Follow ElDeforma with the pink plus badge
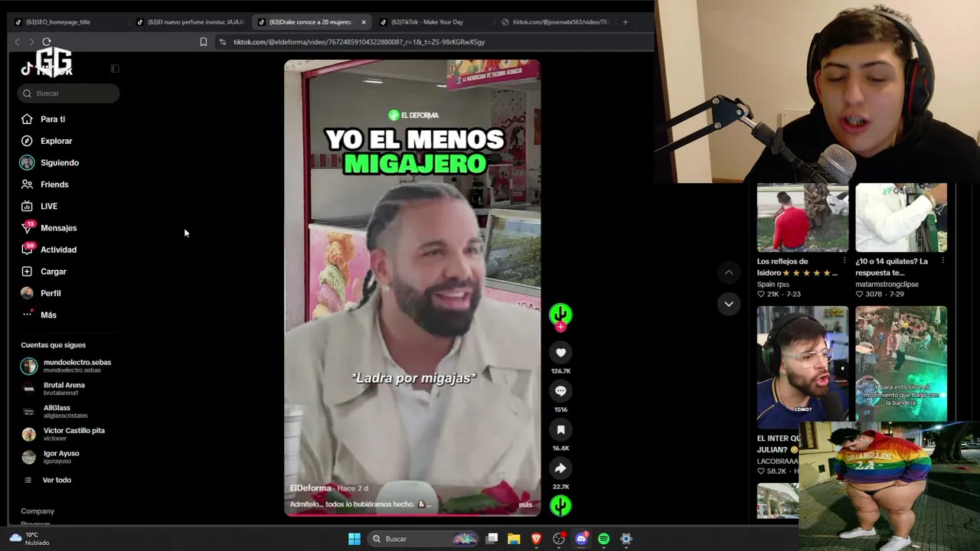Image resolution: width=980 pixels, height=551 pixels. (560, 328)
